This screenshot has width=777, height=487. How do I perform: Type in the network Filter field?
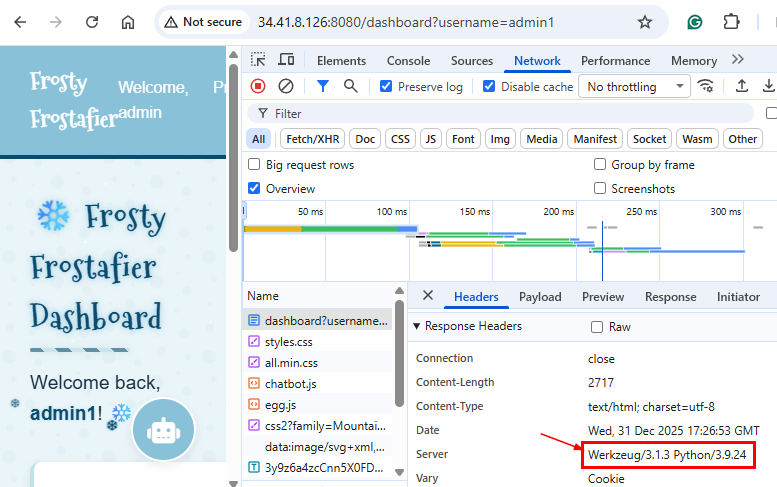tap(500, 114)
